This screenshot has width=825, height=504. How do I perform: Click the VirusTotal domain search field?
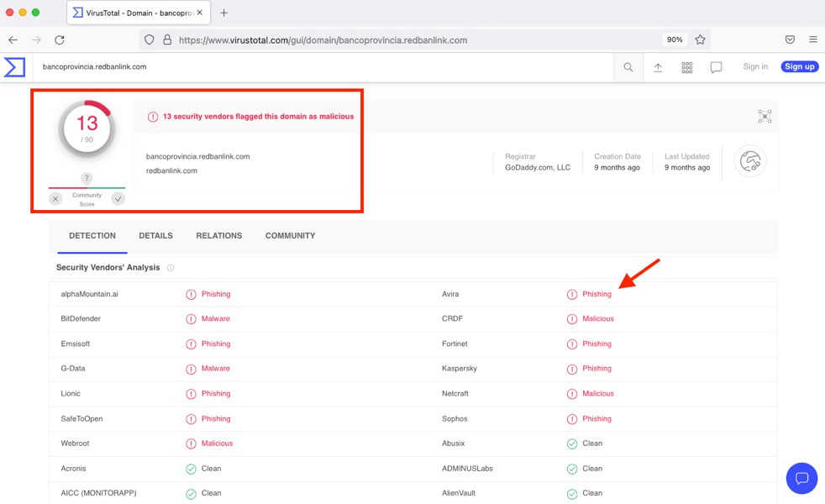click(x=319, y=67)
